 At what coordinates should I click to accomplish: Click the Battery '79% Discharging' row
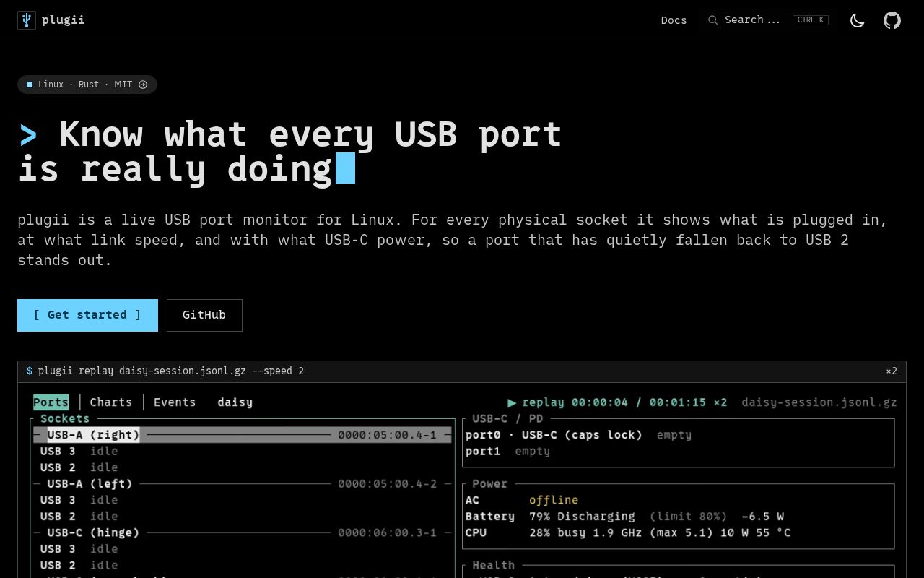[x=625, y=517]
